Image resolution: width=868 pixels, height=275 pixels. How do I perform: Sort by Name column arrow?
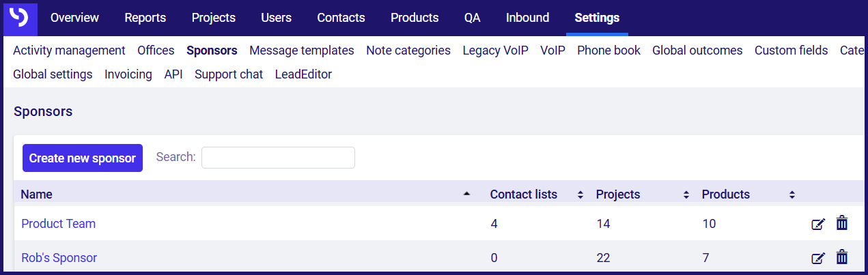(467, 194)
